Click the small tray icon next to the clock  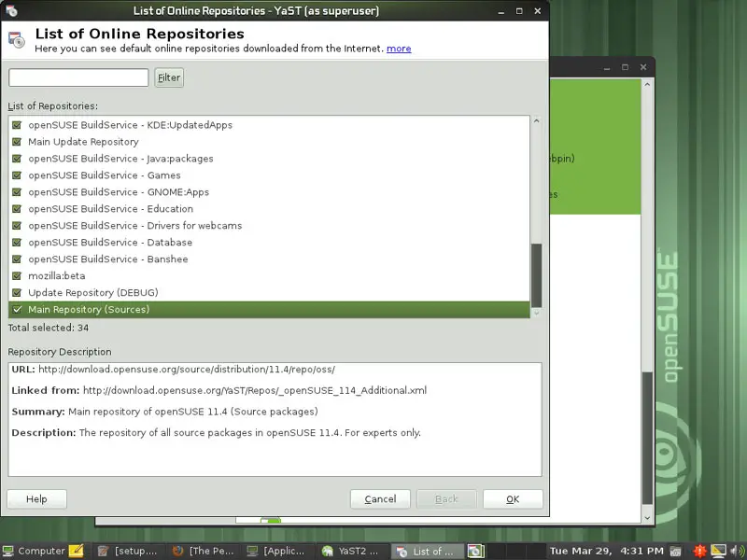coord(675,551)
